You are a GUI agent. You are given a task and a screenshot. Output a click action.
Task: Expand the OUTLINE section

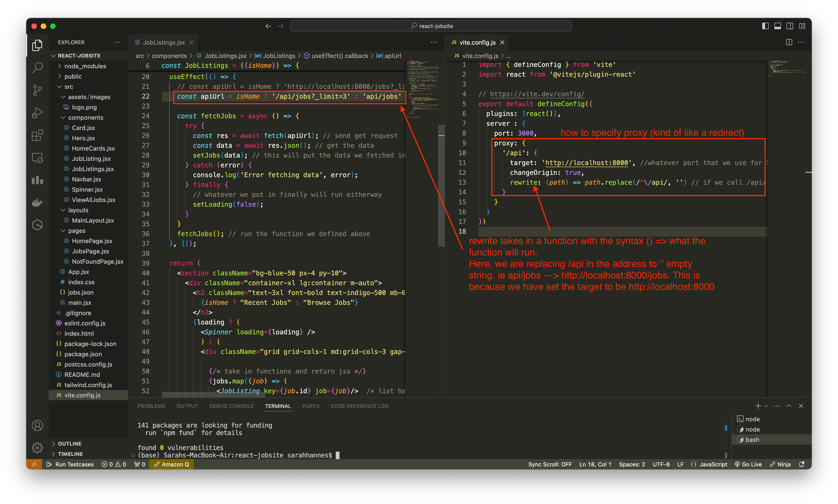[69, 443]
